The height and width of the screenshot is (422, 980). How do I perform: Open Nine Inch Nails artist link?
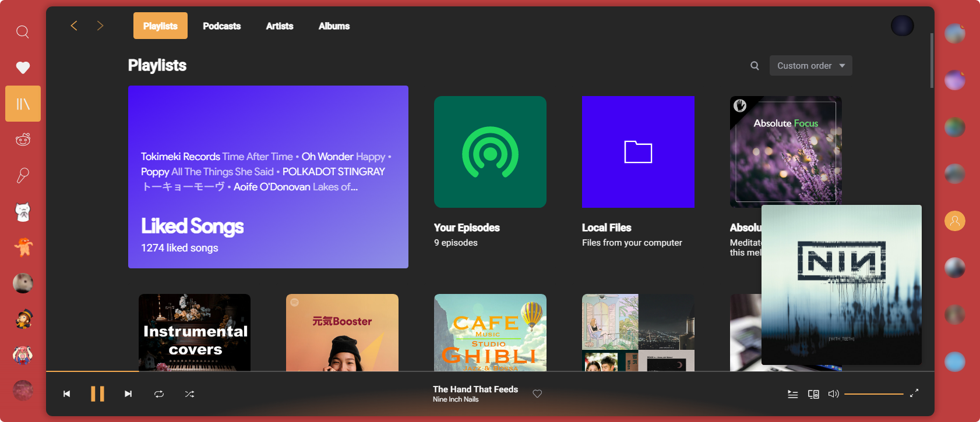(456, 399)
